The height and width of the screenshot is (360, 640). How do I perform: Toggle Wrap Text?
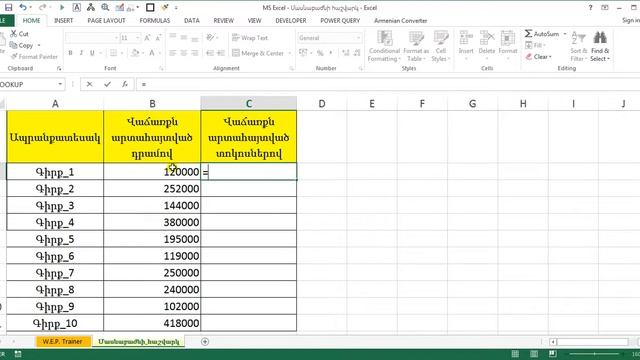point(250,38)
